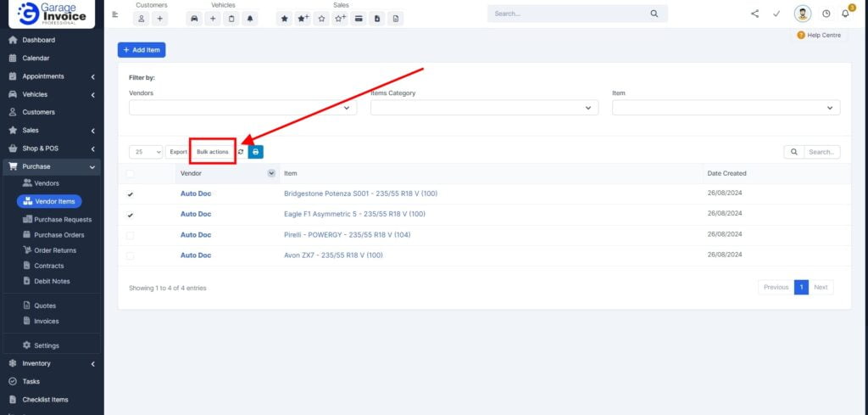Click the outlined document Sales icon
This screenshot has height=415, width=868.
click(x=395, y=19)
